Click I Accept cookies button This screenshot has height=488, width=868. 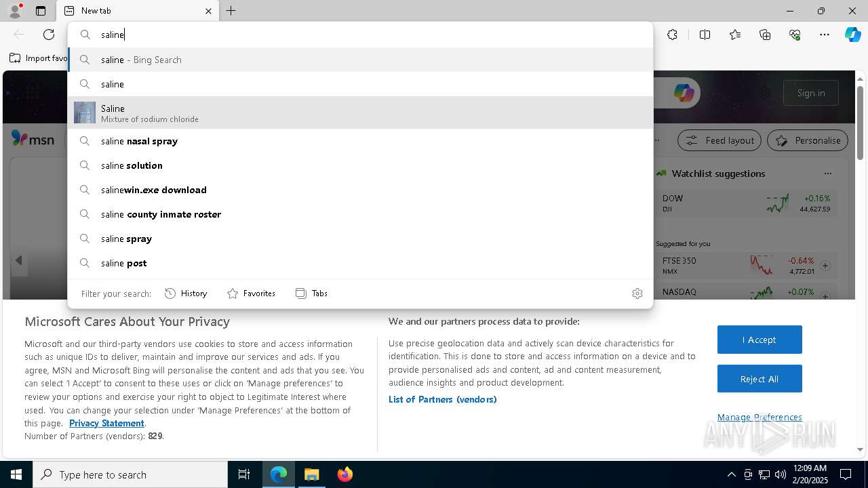[x=759, y=340]
